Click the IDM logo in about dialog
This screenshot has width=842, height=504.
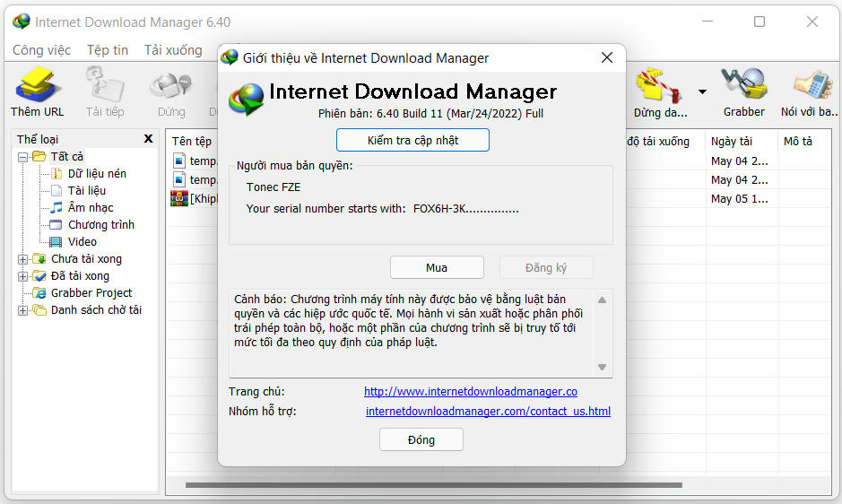click(x=247, y=99)
